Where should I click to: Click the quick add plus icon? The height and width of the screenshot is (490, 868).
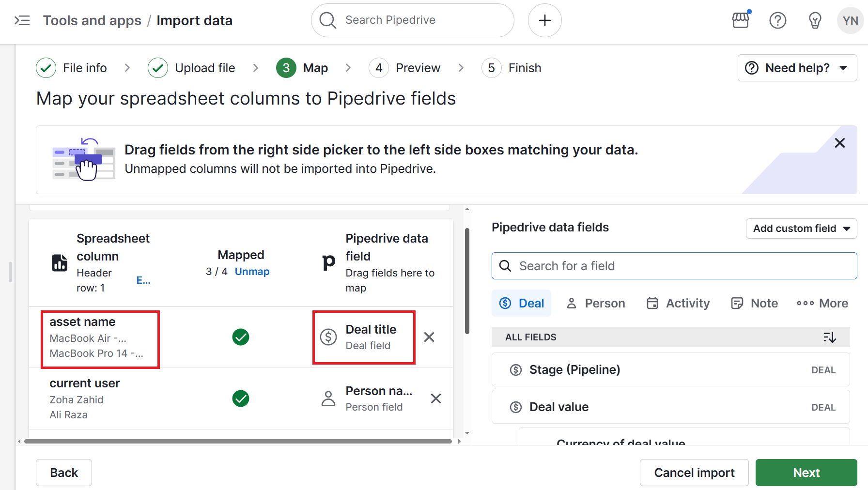(544, 20)
